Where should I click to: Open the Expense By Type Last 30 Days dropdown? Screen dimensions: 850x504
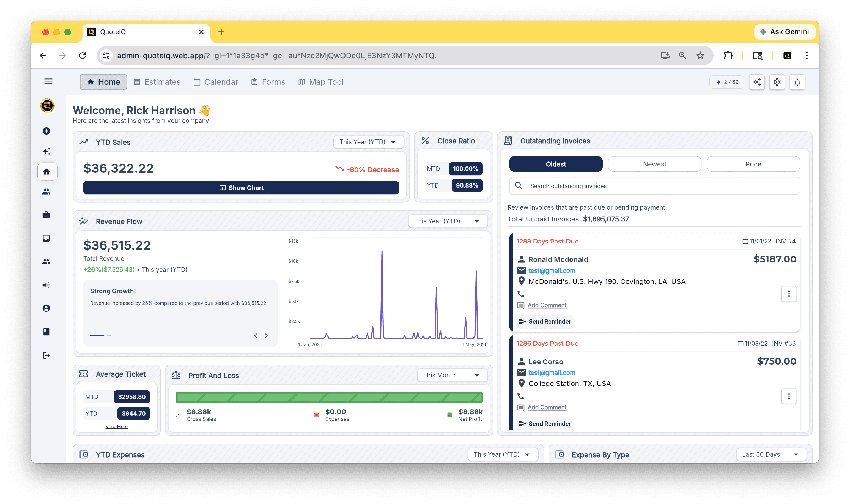[x=772, y=454]
